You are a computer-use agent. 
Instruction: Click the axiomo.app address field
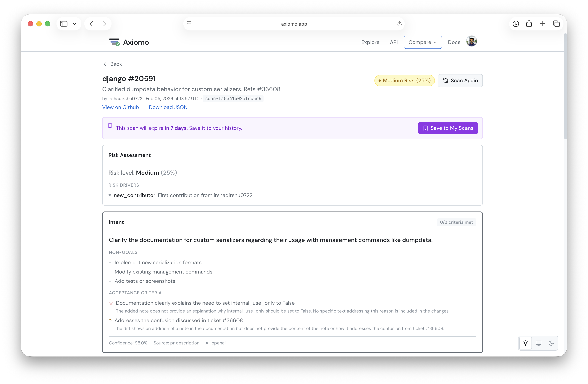click(x=294, y=24)
